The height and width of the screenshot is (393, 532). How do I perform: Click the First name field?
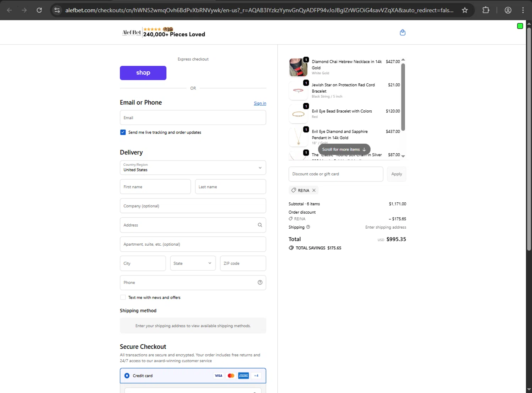click(x=155, y=187)
